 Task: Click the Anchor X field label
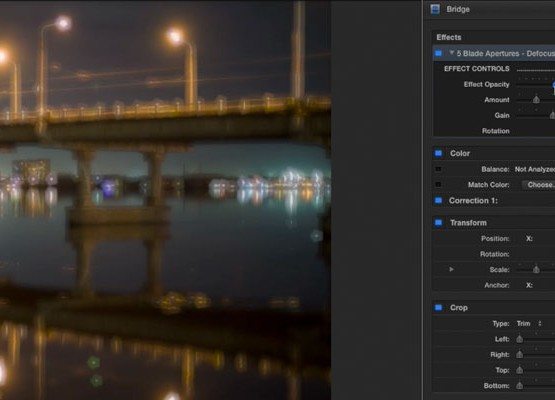[529, 285]
